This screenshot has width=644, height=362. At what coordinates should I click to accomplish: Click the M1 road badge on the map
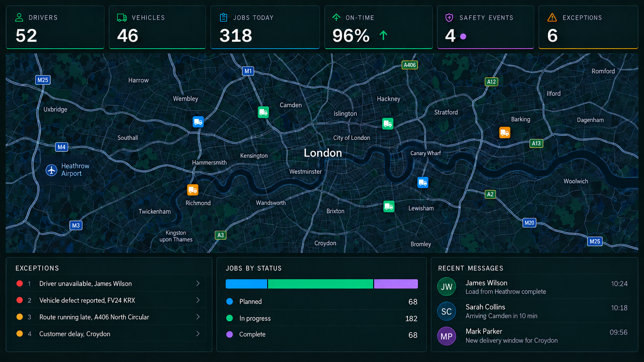click(248, 71)
